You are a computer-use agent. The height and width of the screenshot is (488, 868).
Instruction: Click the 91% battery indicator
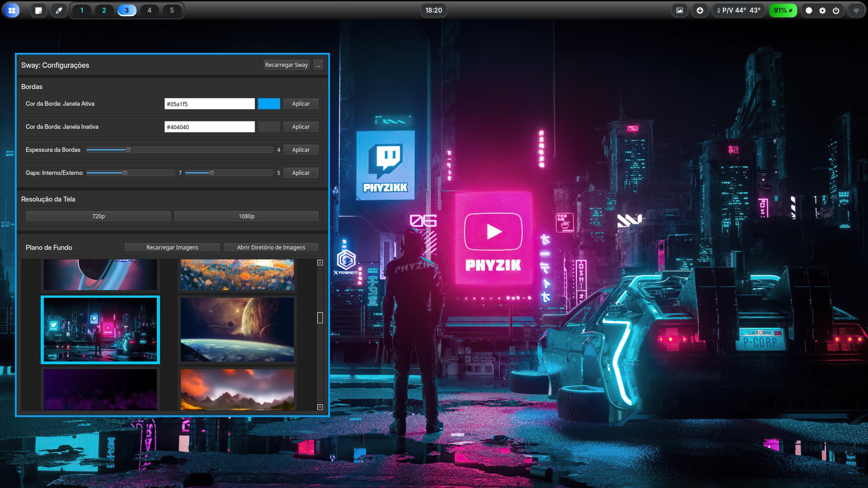tap(783, 10)
